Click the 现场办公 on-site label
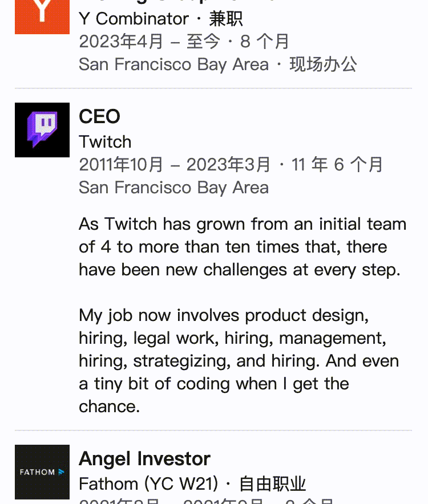 323,64
